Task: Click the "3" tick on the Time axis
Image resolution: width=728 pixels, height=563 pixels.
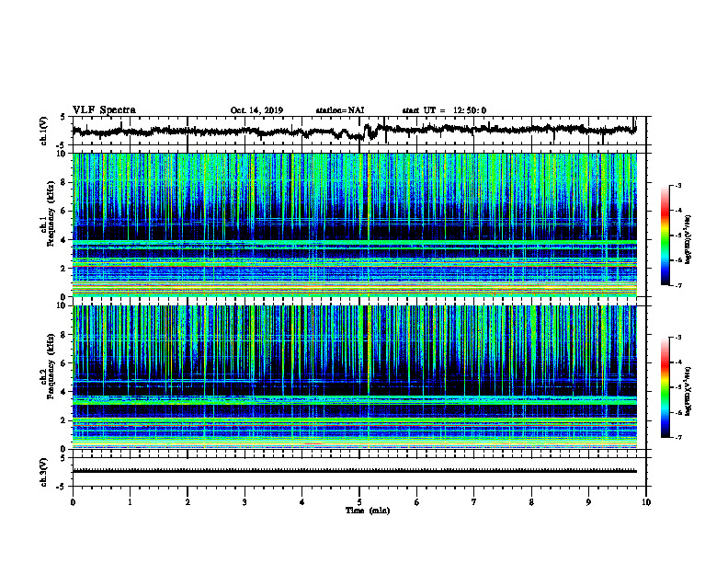Action: (x=245, y=502)
